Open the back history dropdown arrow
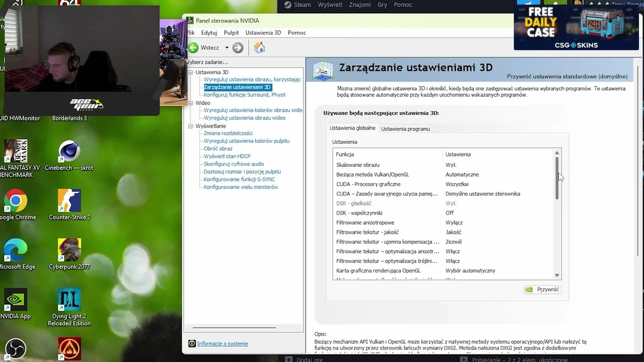 tap(227, 48)
